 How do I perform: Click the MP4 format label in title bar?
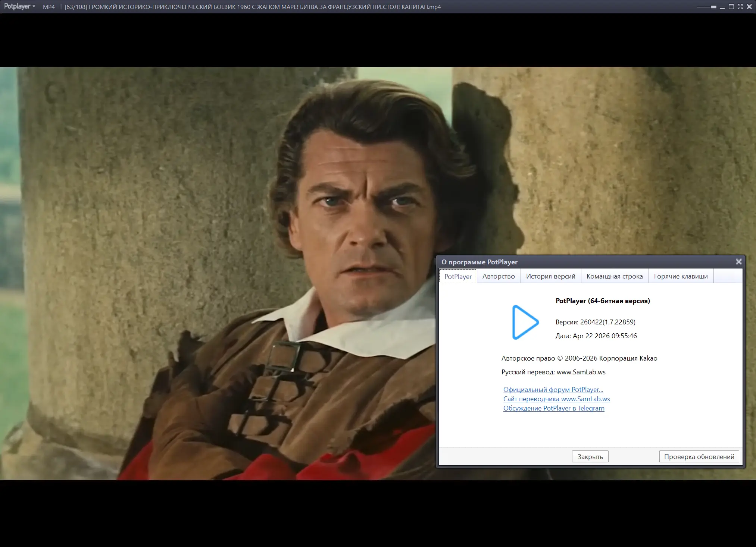coord(49,7)
